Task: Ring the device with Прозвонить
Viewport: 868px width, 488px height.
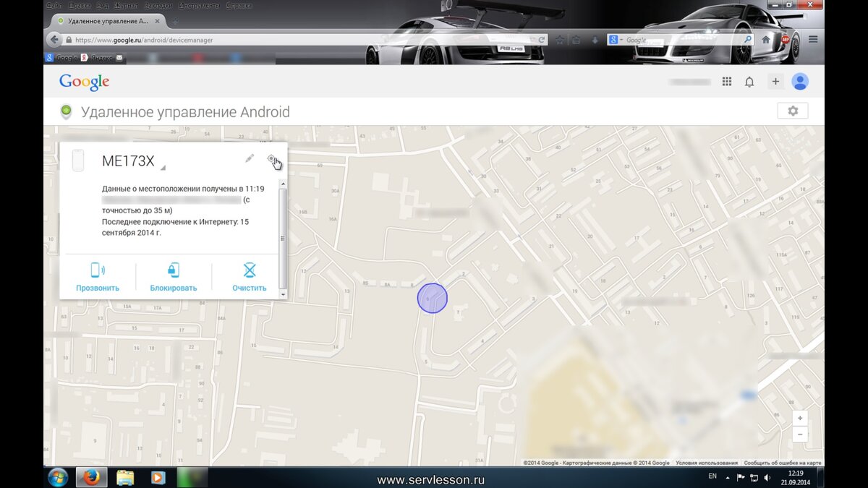Action: 98,277
